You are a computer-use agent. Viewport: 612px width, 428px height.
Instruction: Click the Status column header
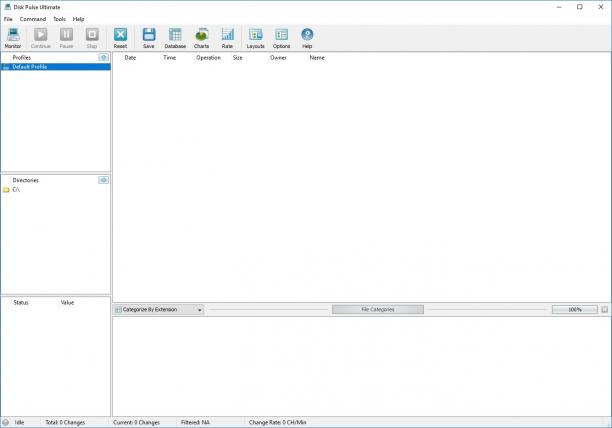point(21,302)
